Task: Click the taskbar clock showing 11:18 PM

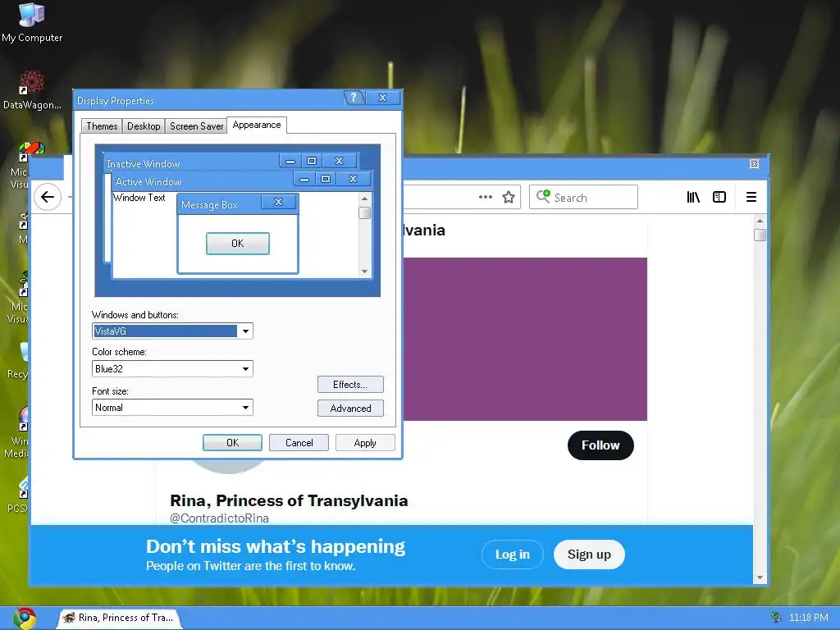Action: point(808,618)
